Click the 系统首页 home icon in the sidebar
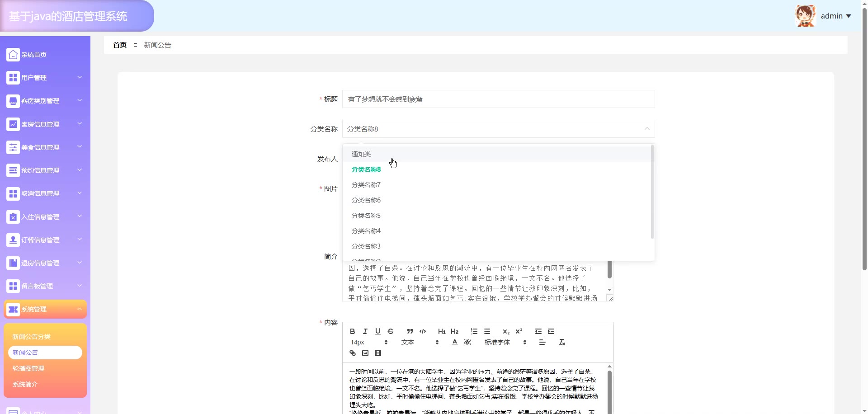The height and width of the screenshot is (414, 868). 13,55
